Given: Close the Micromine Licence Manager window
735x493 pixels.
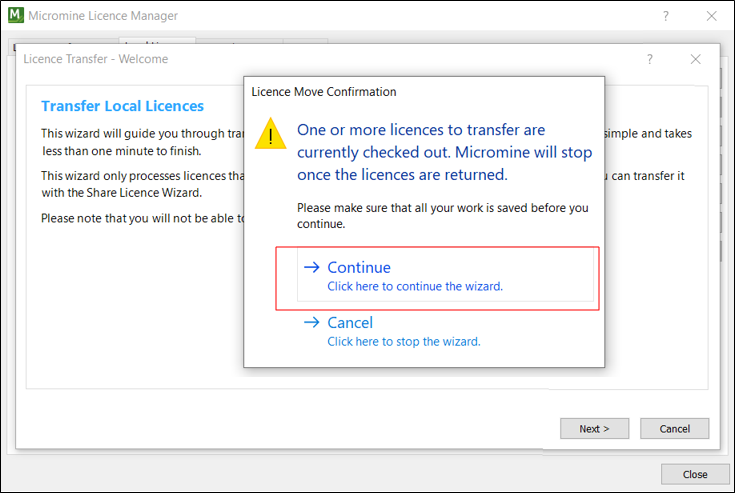Looking at the screenshot, I should pyautogui.click(x=711, y=16).
